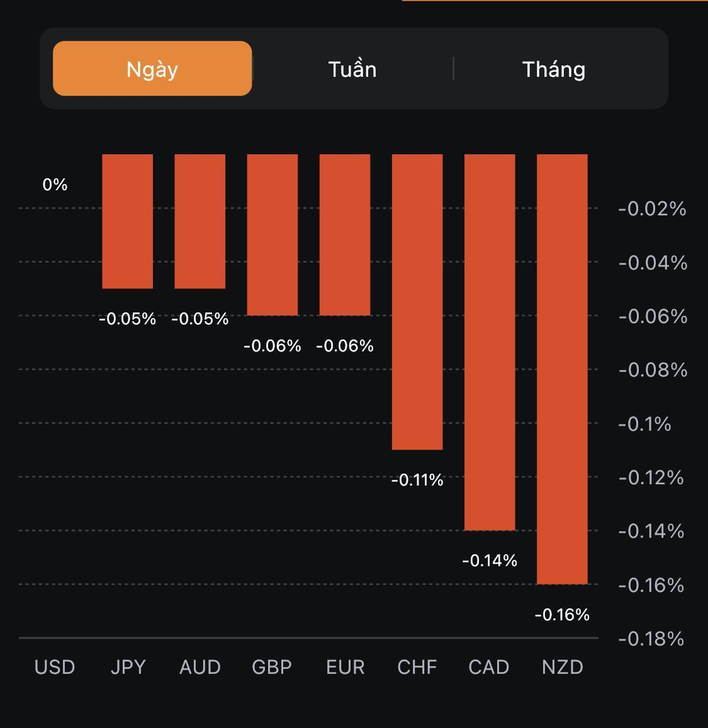Select the CHF currency label
This screenshot has width=708, height=728.
coord(417,667)
